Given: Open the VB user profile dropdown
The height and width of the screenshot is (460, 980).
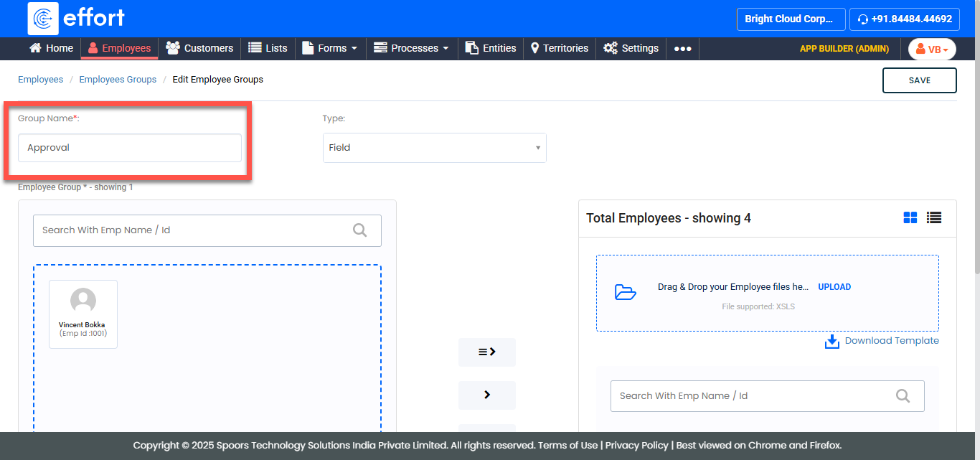Looking at the screenshot, I should coord(932,50).
